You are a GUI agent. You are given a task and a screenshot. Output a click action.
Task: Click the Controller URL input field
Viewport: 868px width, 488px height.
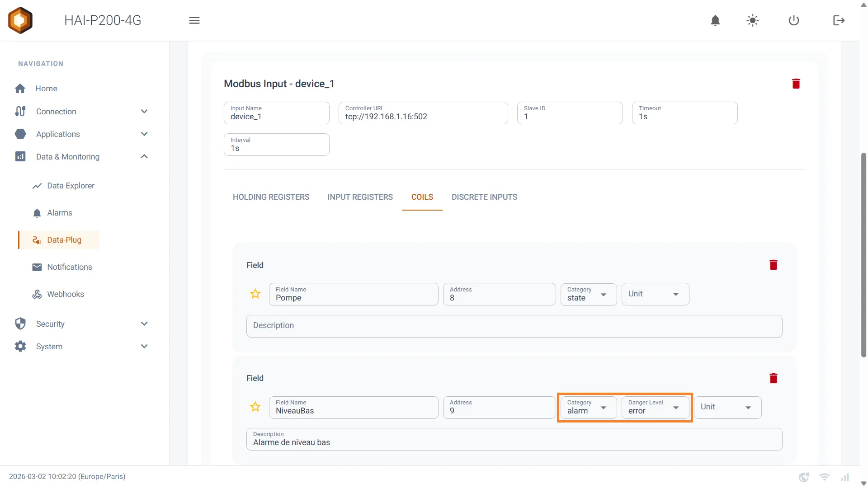(423, 113)
